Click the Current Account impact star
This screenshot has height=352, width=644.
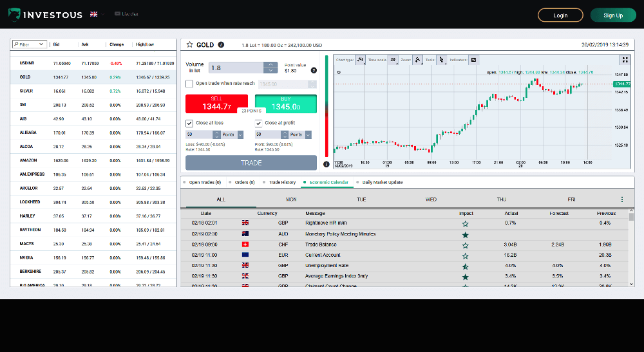[x=466, y=256]
